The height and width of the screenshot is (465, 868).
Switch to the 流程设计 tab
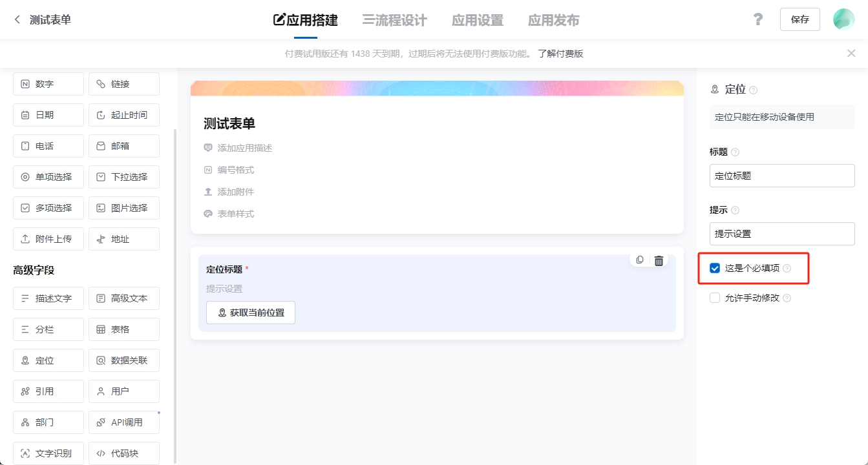394,19
